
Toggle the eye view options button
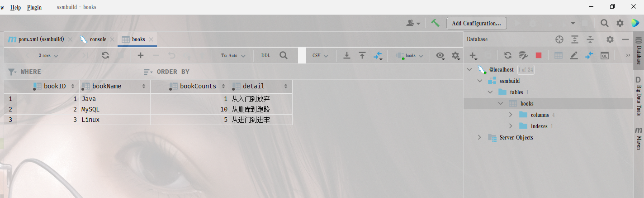coord(440,55)
